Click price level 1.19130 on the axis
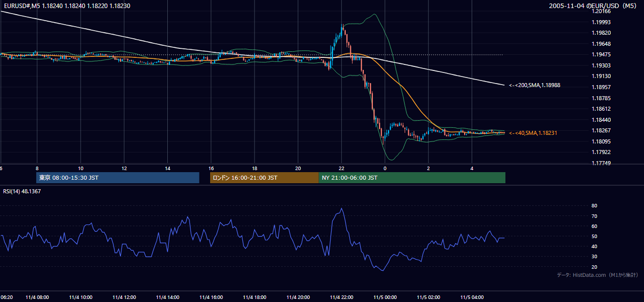The width and height of the screenshot is (644, 302). pyautogui.click(x=601, y=76)
